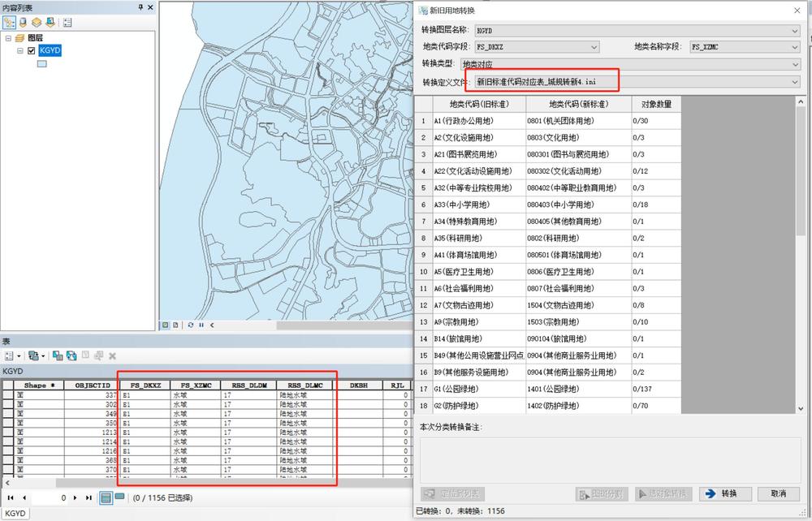Select the KGYD layer in tree
Screen dimensions: 812x521
coord(50,50)
